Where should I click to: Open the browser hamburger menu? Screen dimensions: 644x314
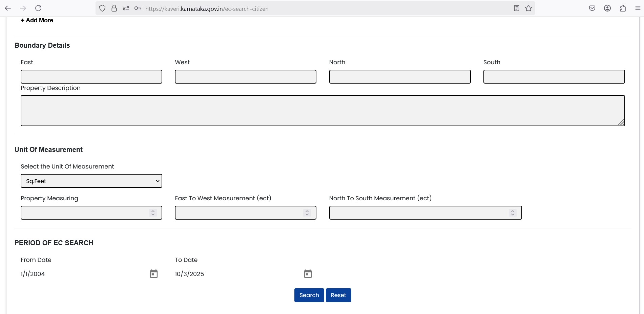click(638, 8)
